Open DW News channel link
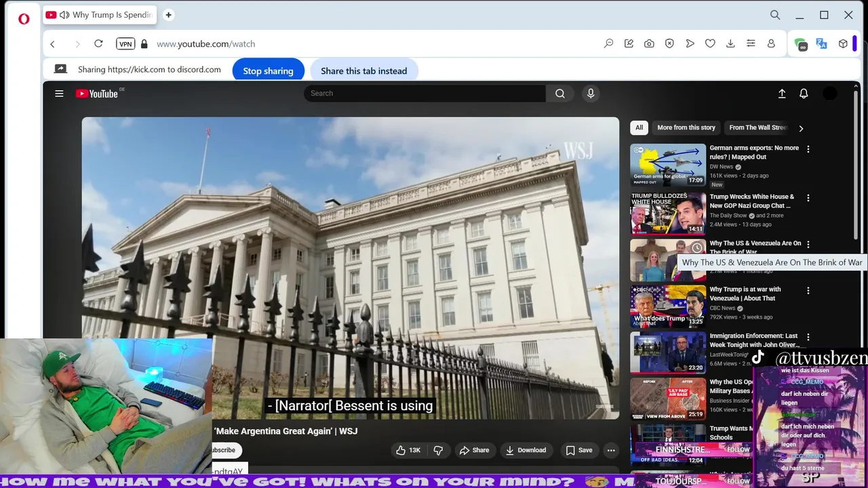Screen dimensions: 868x488 point(722,167)
